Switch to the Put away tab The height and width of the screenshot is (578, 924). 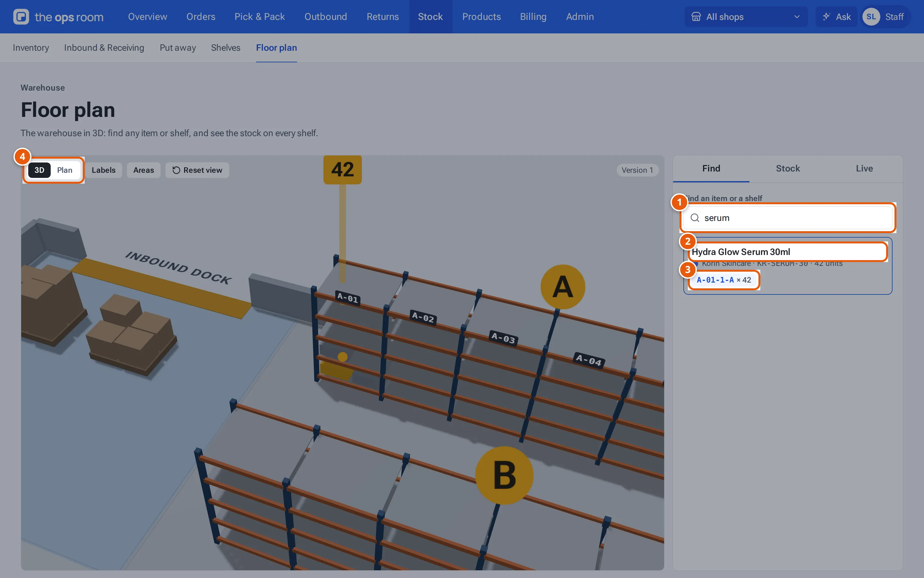coord(177,48)
